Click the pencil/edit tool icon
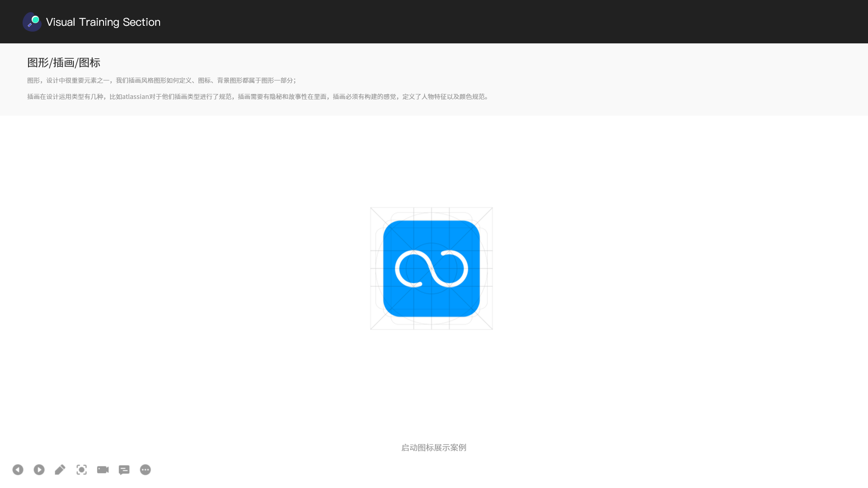The image size is (868, 488). point(60,469)
